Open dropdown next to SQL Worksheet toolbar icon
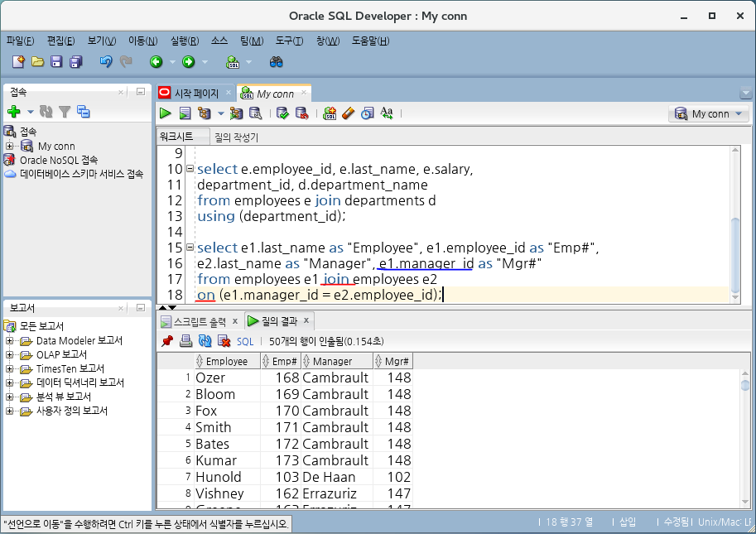 [248, 62]
